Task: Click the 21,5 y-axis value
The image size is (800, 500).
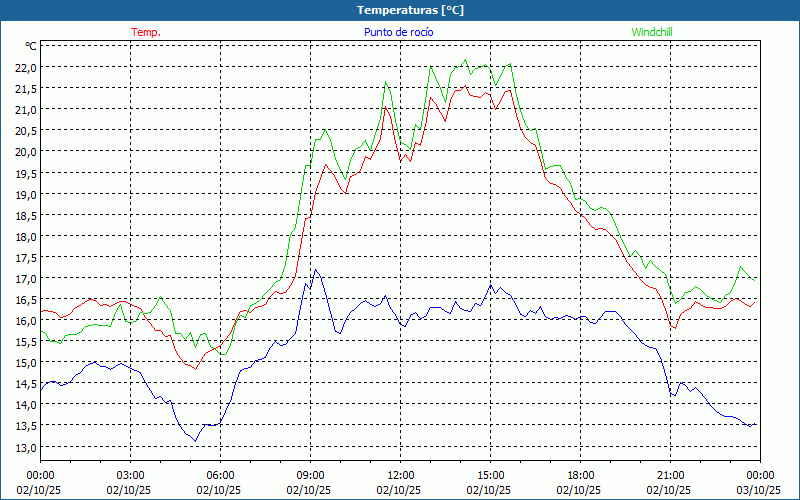Action: pyautogui.click(x=25, y=88)
